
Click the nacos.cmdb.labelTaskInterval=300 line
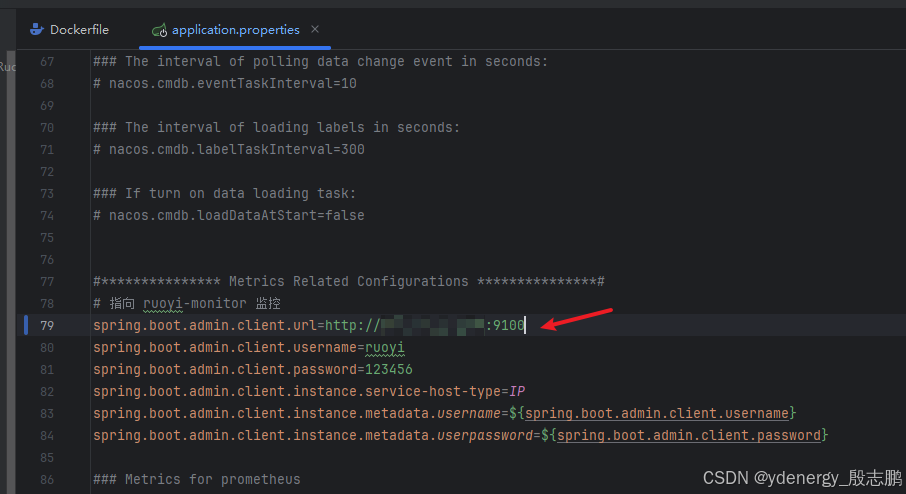pyautogui.click(x=228, y=149)
